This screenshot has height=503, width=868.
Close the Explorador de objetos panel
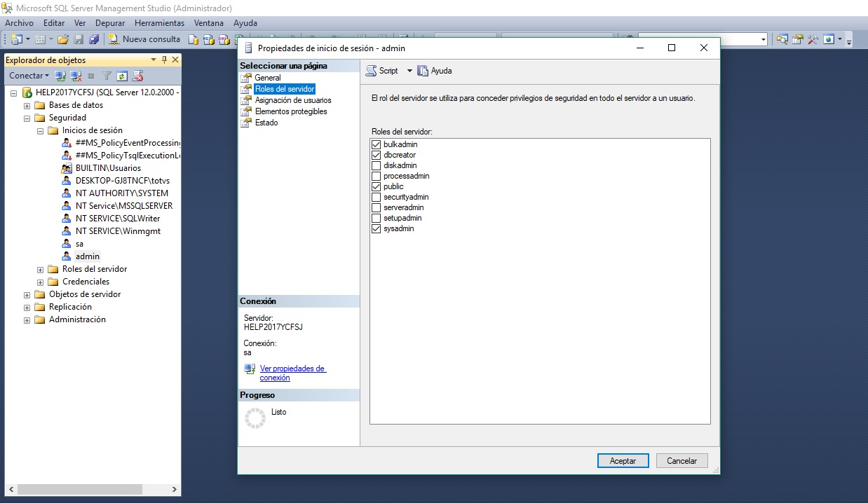click(x=175, y=60)
